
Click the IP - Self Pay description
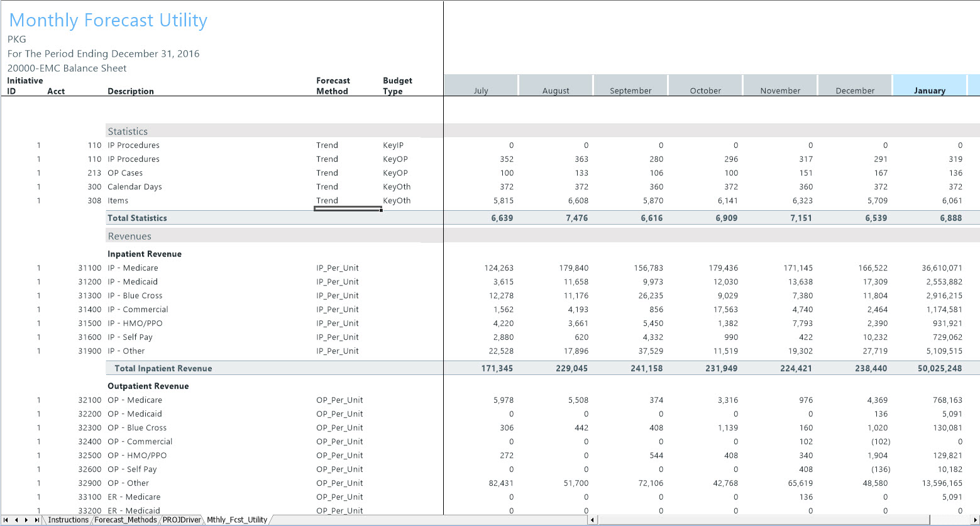point(130,337)
